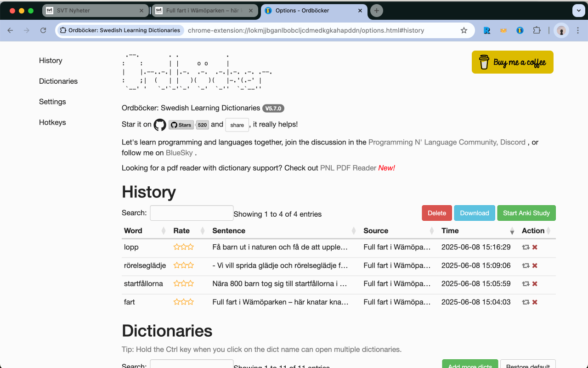Open the Ordböcker extension icon in the toolbar
The height and width of the screenshot is (368, 588).
[520, 30]
